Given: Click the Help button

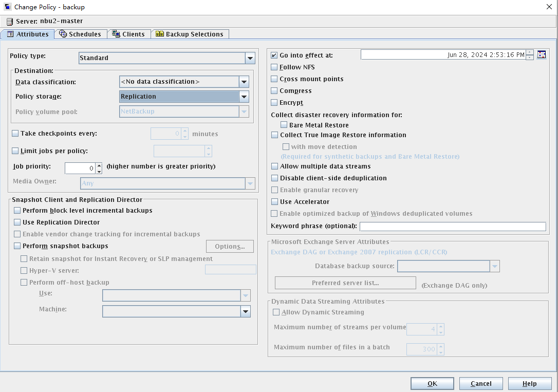Looking at the screenshot, I should click(x=529, y=384).
